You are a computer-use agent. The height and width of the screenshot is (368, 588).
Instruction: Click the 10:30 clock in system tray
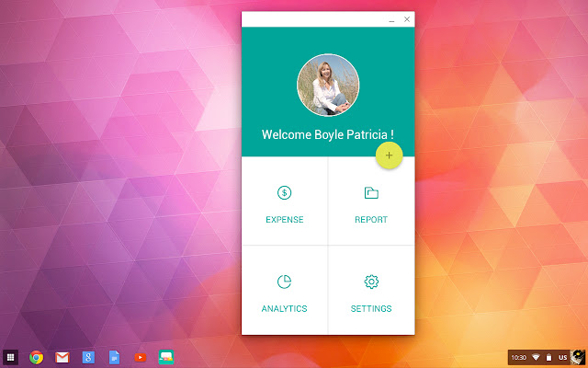(x=518, y=357)
